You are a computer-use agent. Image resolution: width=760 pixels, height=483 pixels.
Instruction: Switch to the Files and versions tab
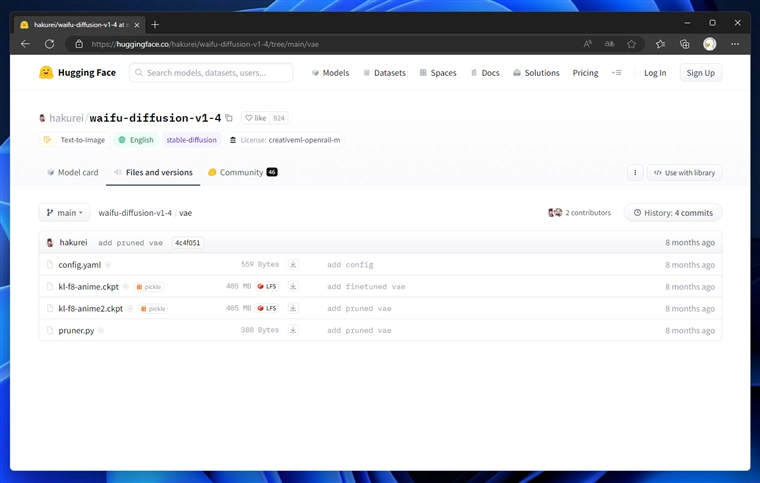click(153, 172)
